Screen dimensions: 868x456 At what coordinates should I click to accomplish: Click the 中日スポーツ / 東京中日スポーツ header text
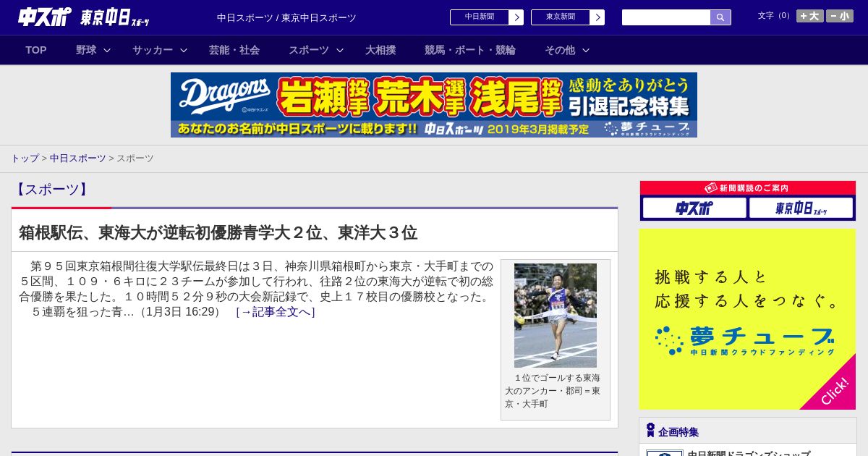pyautogui.click(x=286, y=18)
